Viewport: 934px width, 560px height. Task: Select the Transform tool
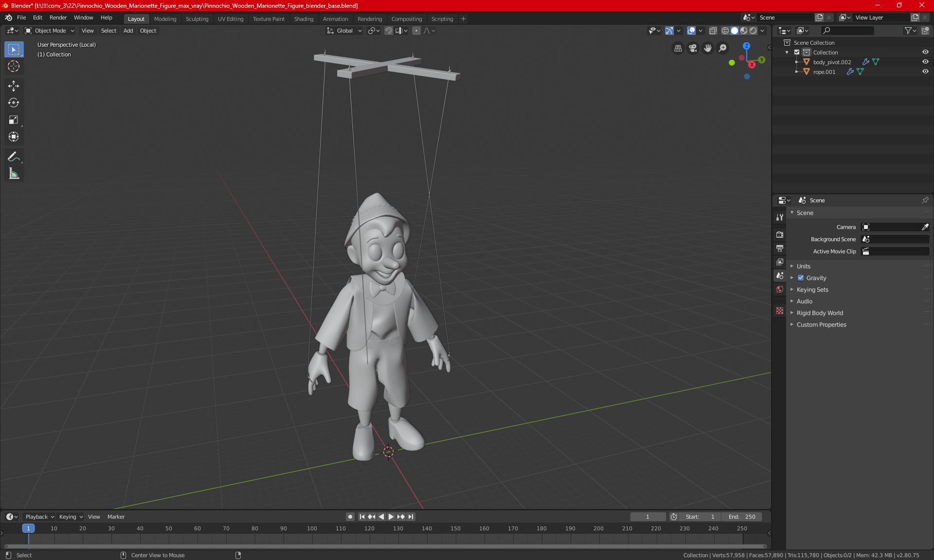14,137
